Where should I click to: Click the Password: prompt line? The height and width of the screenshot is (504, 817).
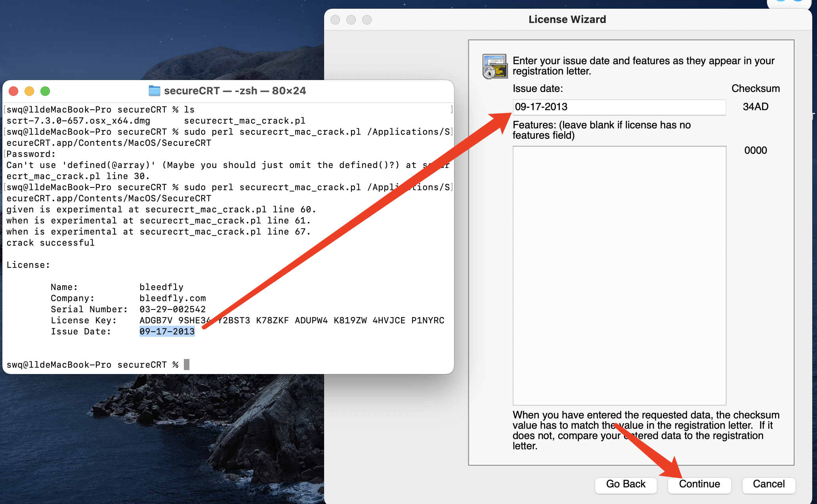pos(31,154)
